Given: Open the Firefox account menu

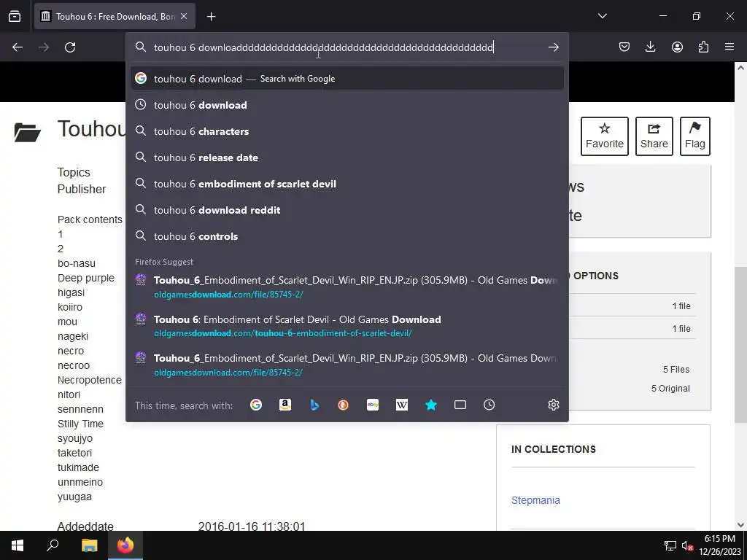Looking at the screenshot, I should (x=677, y=47).
